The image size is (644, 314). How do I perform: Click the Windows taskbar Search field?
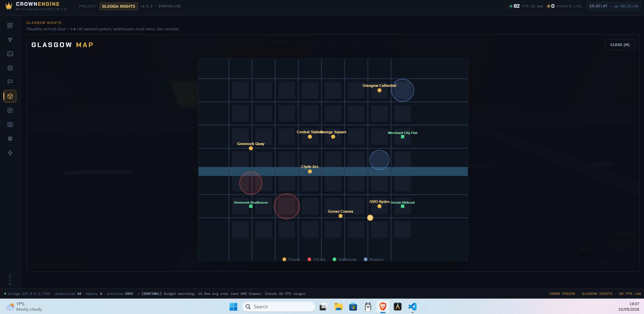[279, 307]
